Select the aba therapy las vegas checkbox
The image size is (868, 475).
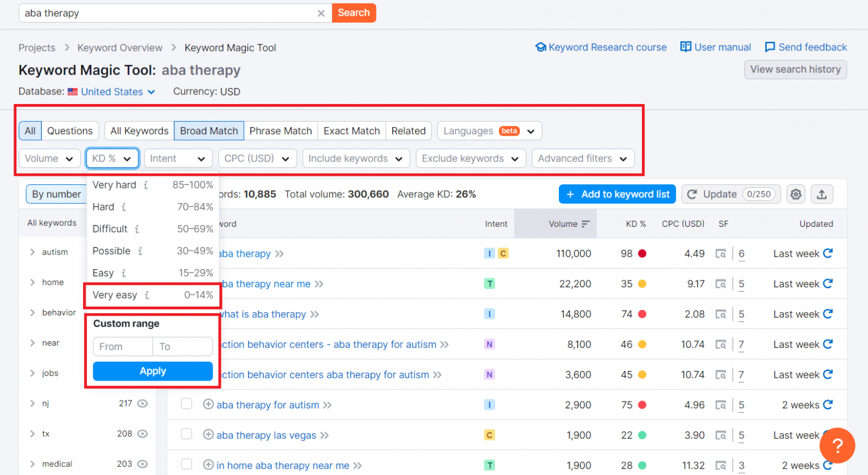tap(186, 435)
